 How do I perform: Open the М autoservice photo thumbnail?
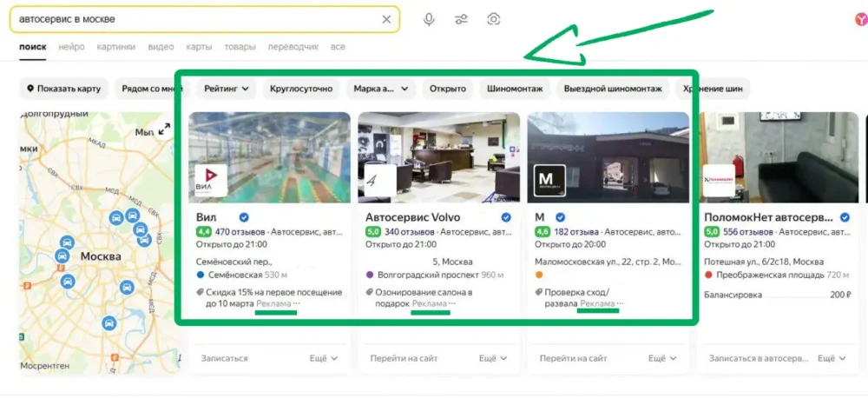608,157
